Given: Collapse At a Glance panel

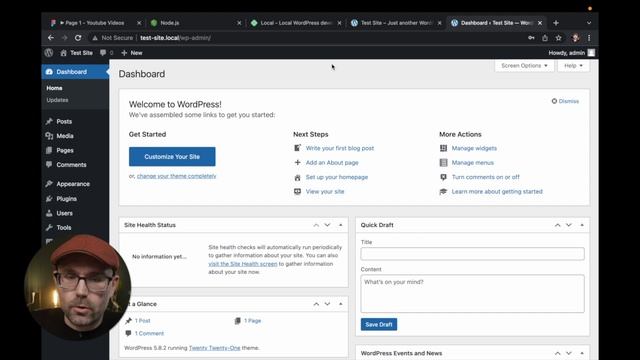Looking at the screenshot, I should coord(340,304).
